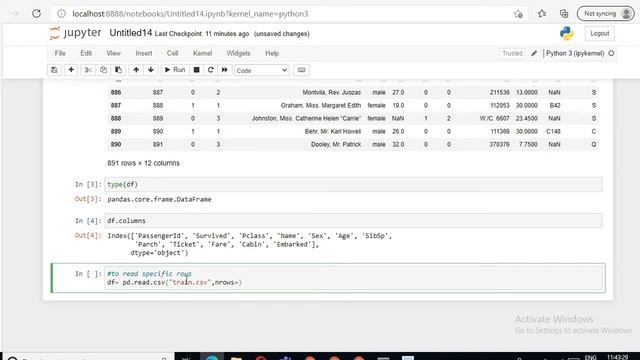Paste cells below icon
This screenshot has width=640, height=360.
pos(118,70)
